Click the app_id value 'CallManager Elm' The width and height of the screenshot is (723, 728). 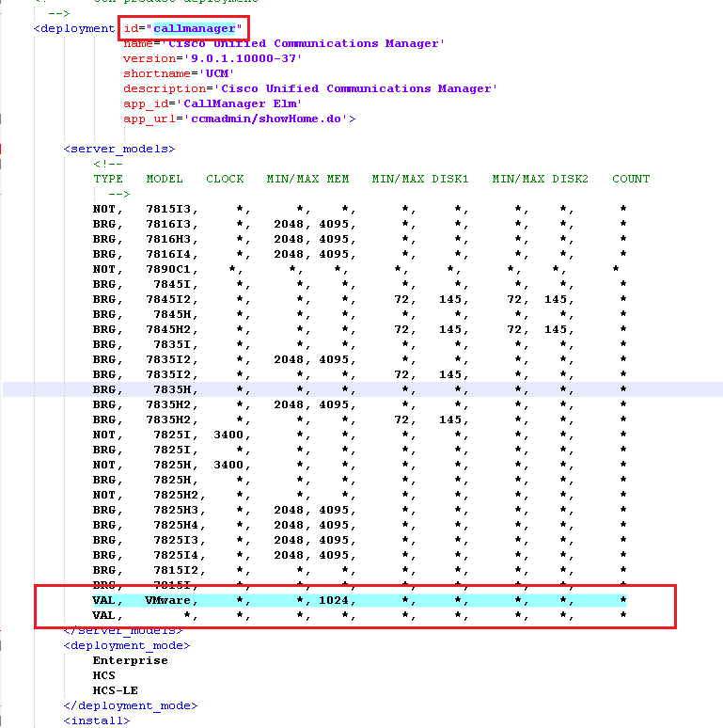tap(240, 103)
